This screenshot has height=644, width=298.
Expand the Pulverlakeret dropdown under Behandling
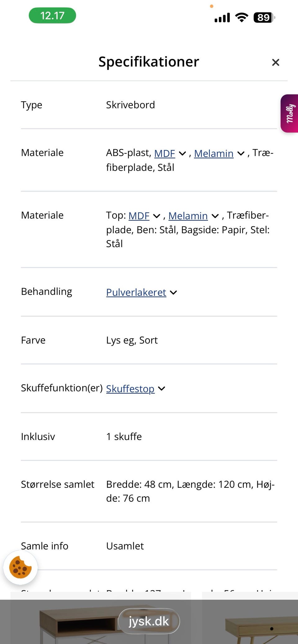(173, 292)
